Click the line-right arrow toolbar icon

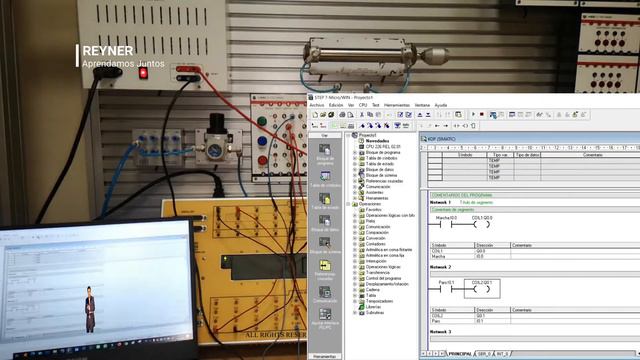(446, 126)
